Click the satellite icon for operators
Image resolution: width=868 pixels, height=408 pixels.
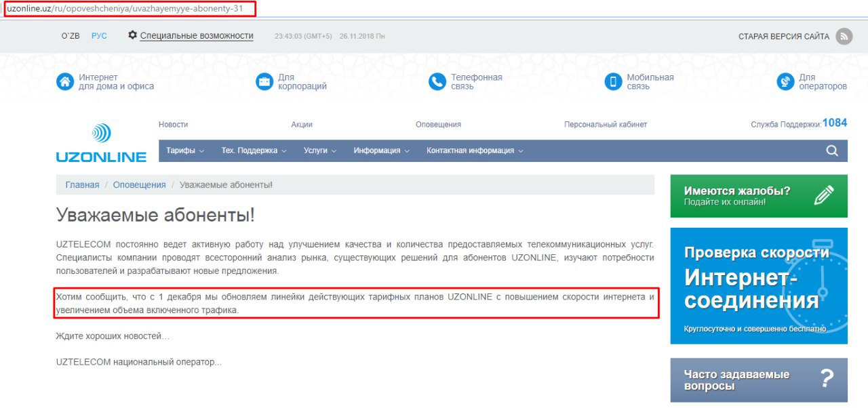click(x=785, y=82)
